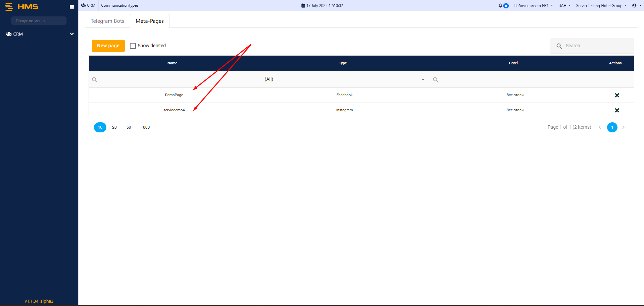The width and height of the screenshot is (644, 306).
Task: Go to the next page arrow
Action: 623,127
